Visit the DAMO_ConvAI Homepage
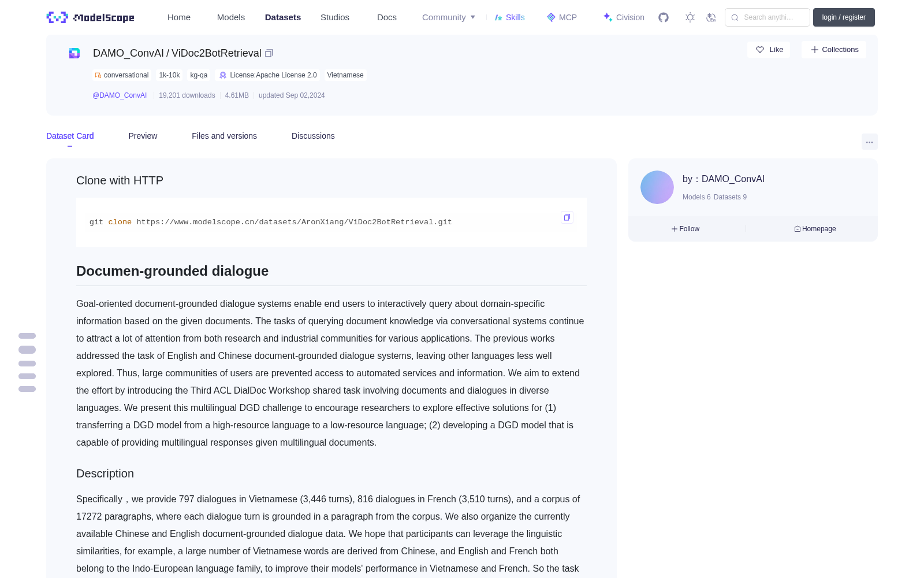924x578 pixels. coord(815,229)
